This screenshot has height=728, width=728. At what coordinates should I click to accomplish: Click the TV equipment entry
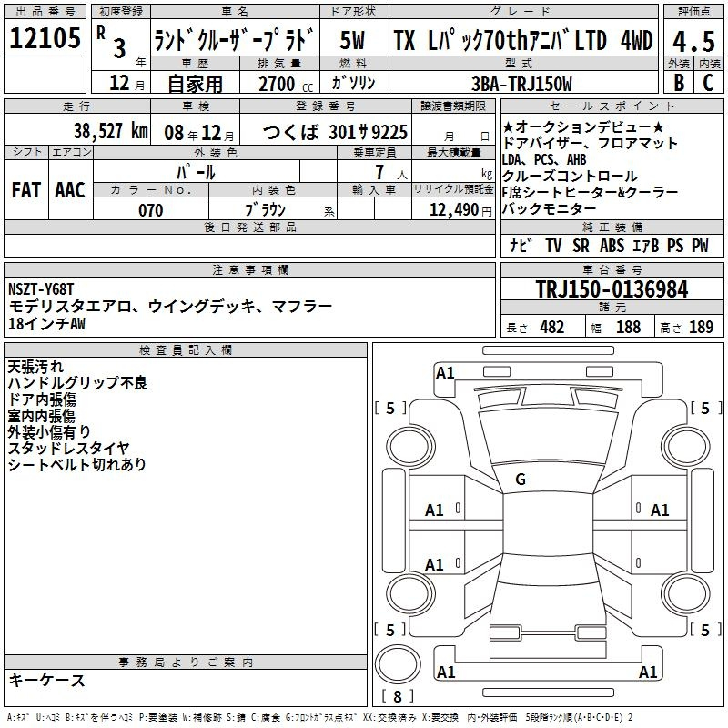[x=553, y=245]
